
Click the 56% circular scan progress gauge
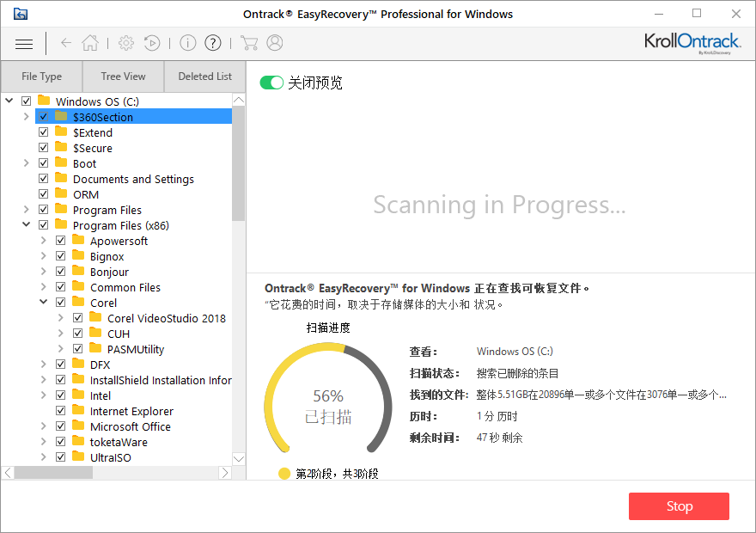[328, 400]
